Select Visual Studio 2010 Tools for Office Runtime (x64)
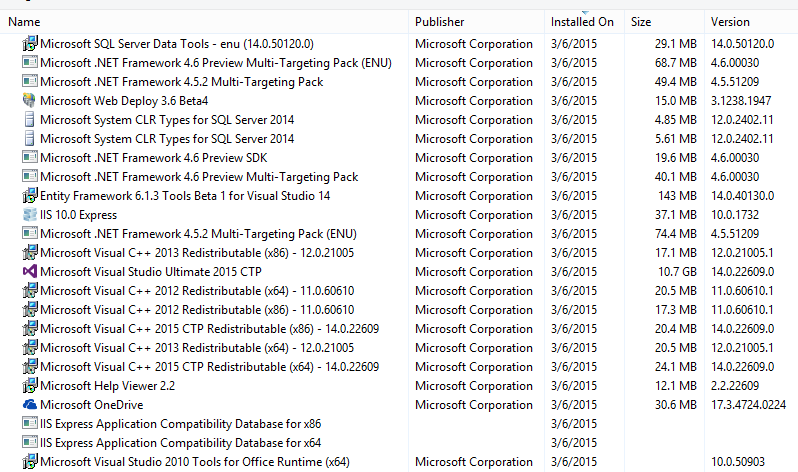Image resolution: width=798 pixels, height=472 pixels. [x=195, y=462]
